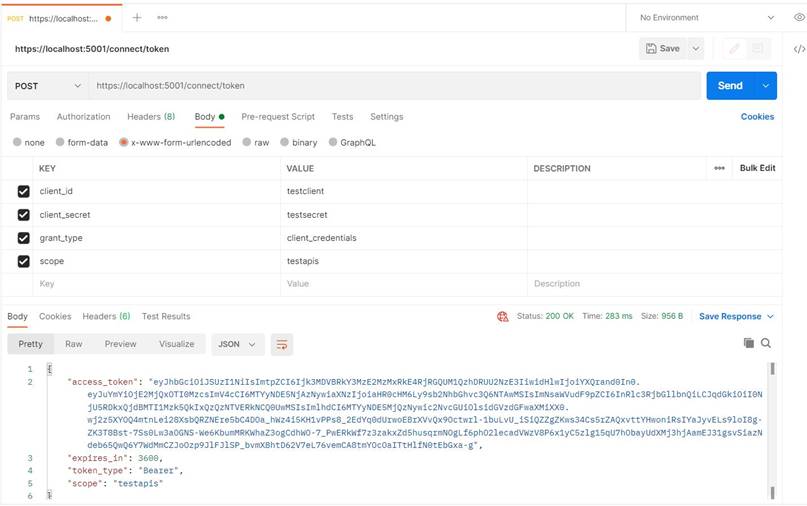Click the testsecret value cell

[x=404, y=215]
